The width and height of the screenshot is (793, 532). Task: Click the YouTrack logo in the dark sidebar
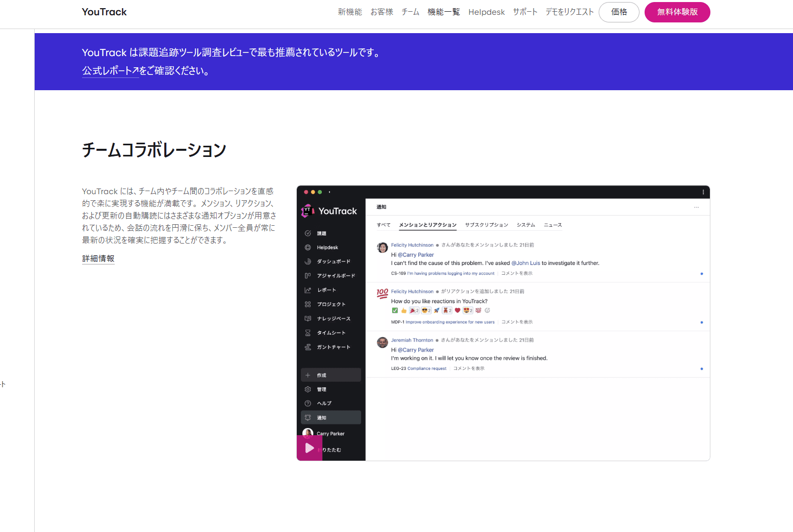[329, 211]
